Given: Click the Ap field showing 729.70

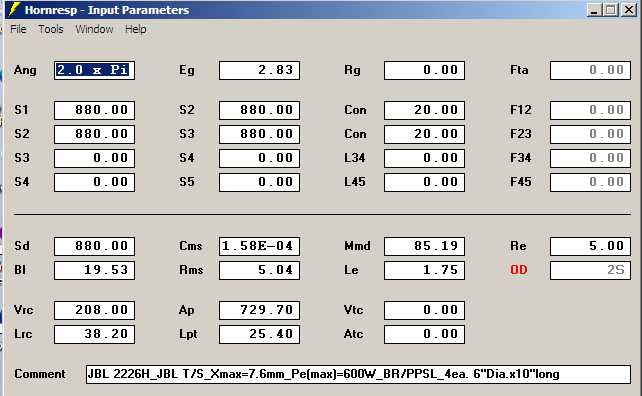Looking at the screenshot, I should point(259,310).
